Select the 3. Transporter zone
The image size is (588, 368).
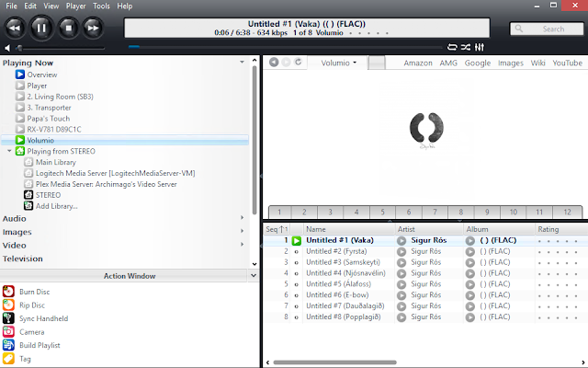tap(49, 108)
